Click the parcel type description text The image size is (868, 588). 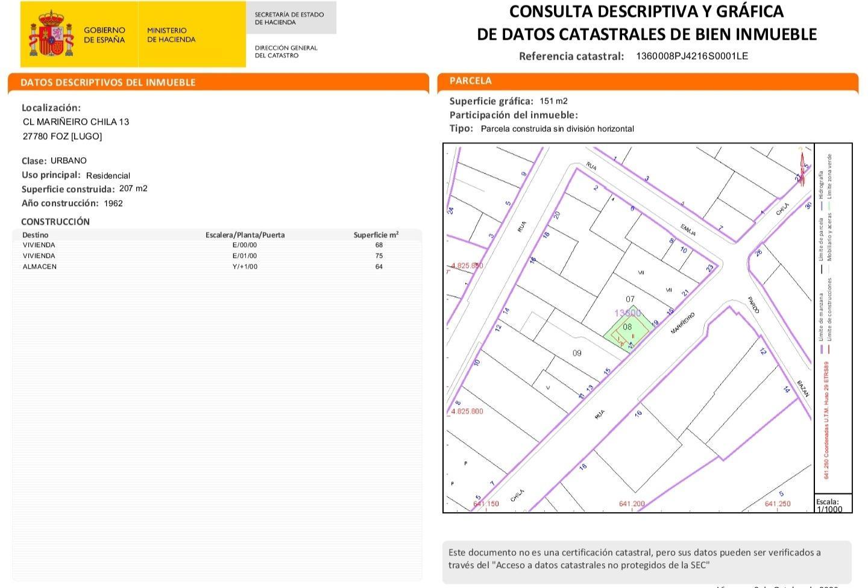tap(558, 129)
